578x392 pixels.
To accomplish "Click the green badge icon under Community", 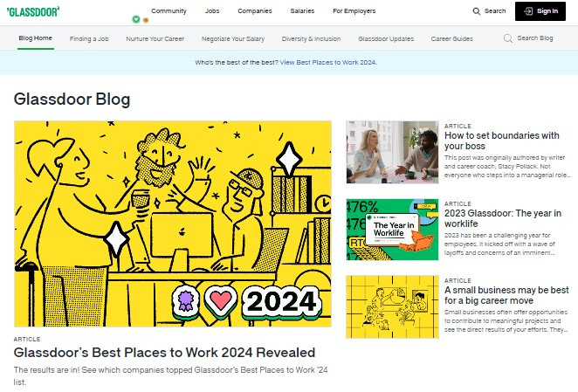I will coord(136,19).
